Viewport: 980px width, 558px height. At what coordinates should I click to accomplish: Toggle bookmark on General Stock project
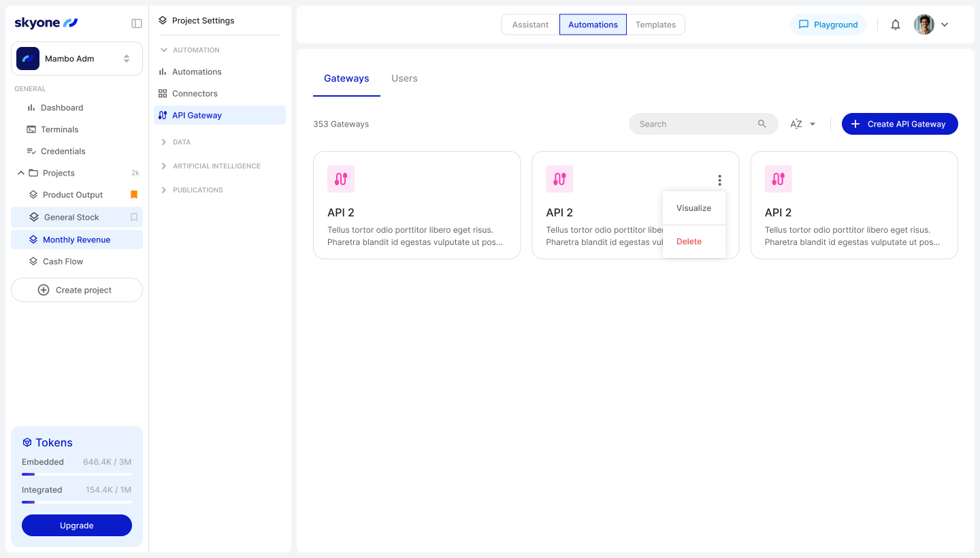tap(134, 217)
